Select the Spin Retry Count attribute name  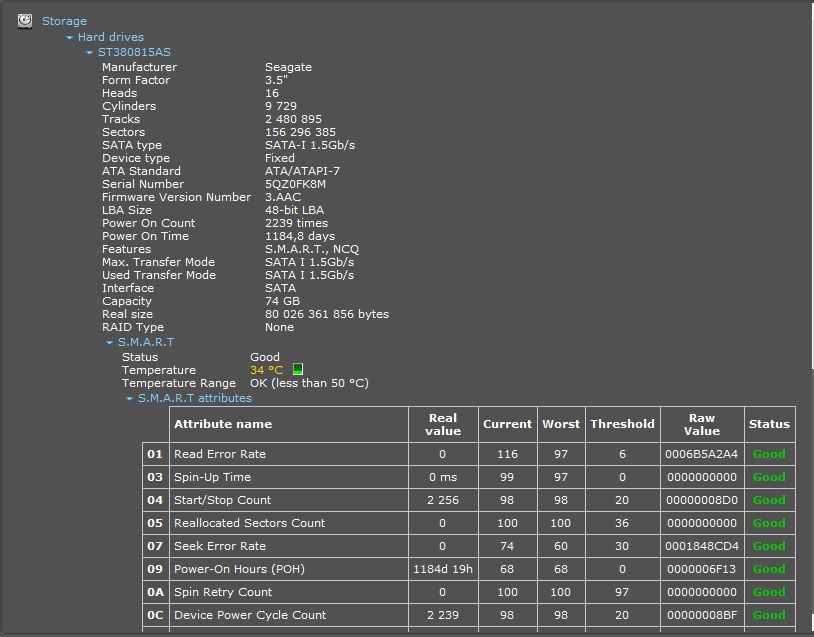coord(223,592)
